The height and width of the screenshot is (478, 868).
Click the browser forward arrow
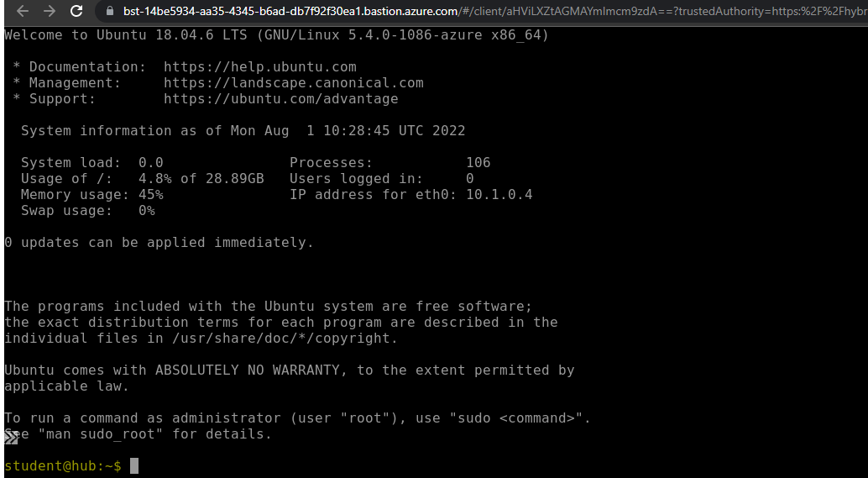pyautogui.click(x=49, y=12)
